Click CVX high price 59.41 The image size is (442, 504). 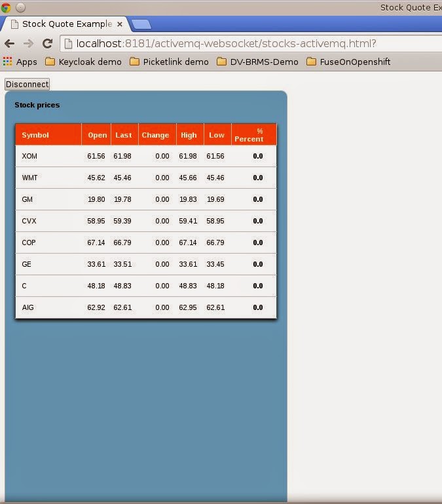pos(188,221)
